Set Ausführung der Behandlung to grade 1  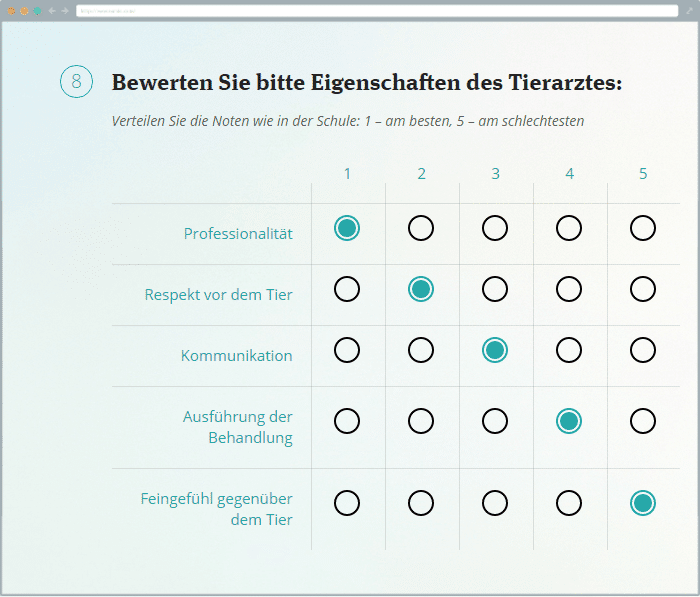point(347,421)
